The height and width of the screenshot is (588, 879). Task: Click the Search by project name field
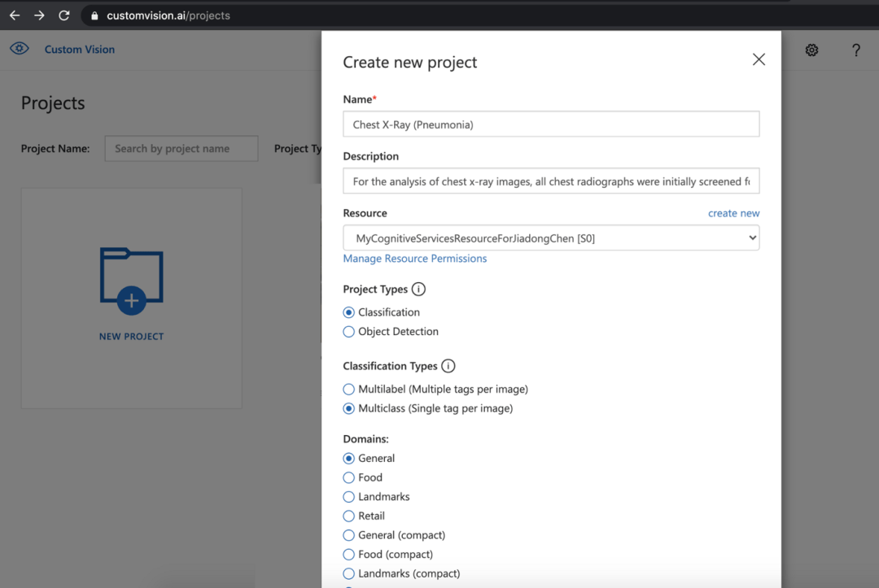click(x=181, y=148)
